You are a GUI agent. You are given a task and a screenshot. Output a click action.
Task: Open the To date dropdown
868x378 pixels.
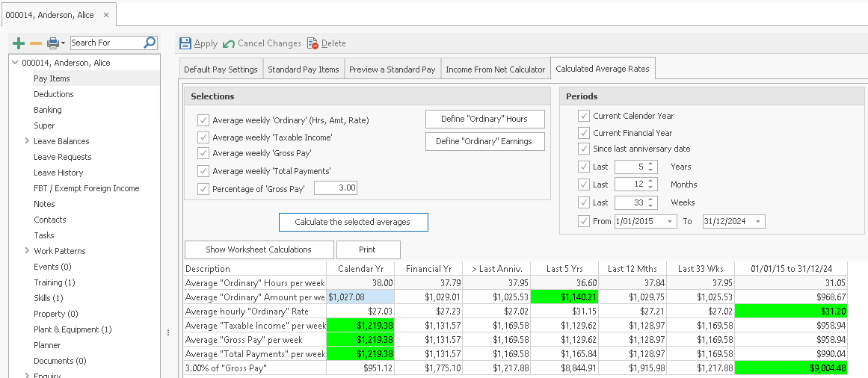pyautogui.click(x=759, y=222)
